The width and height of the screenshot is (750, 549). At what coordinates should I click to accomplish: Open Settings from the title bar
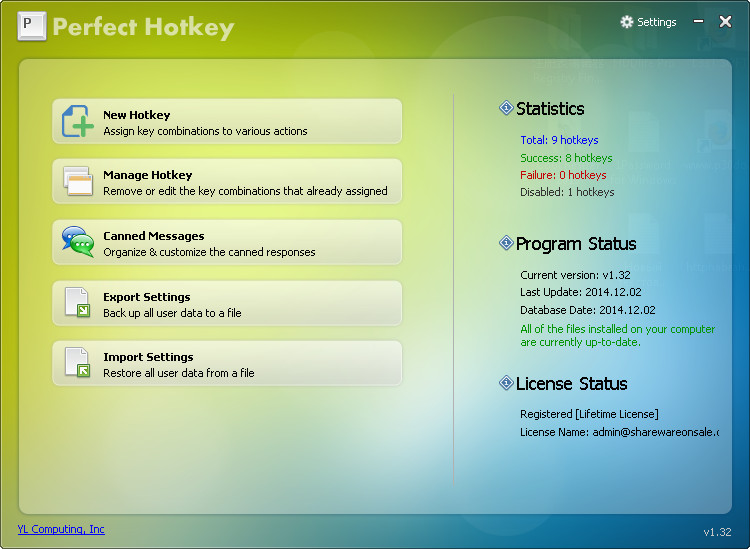[649, 22]
